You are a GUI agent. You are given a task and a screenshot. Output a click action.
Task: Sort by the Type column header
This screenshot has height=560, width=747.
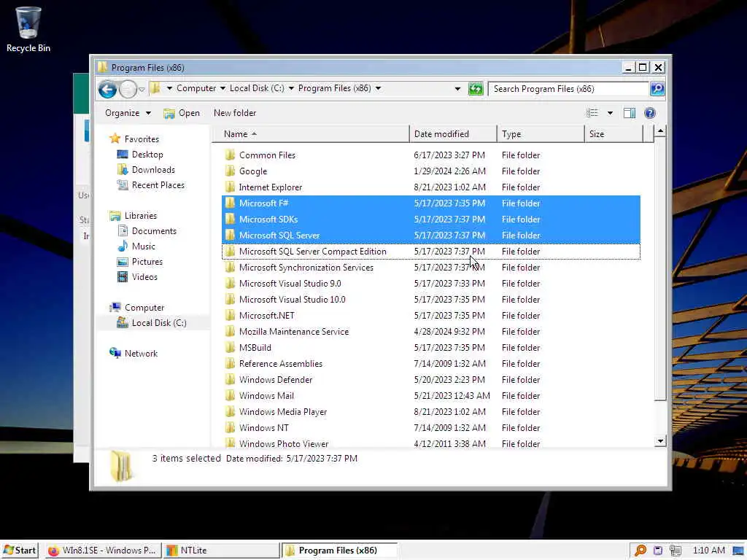pos(541,134)
